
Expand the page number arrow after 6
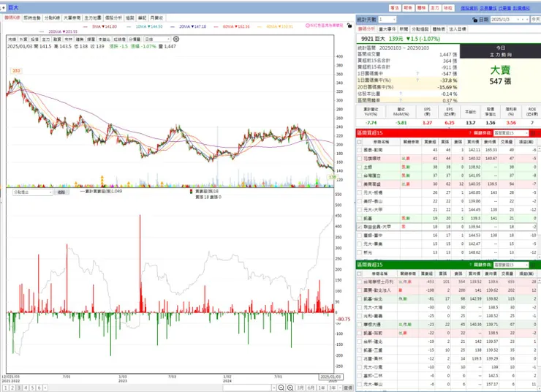(x=45, y=388)
